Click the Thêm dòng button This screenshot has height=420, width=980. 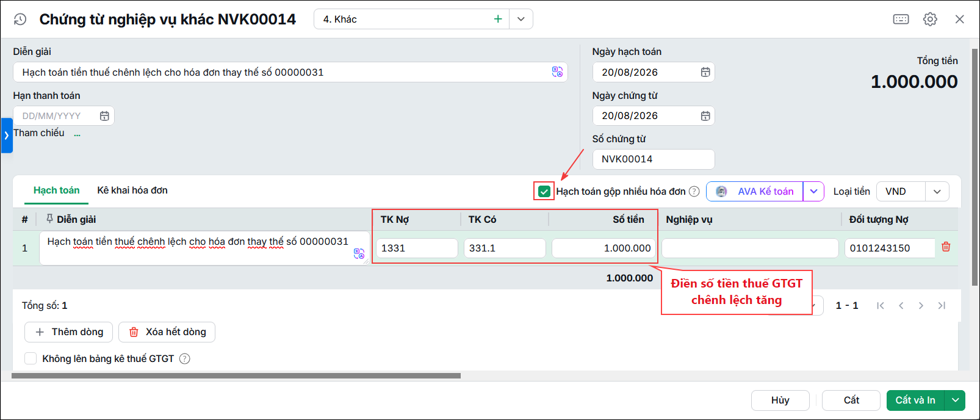pos(68,332)
